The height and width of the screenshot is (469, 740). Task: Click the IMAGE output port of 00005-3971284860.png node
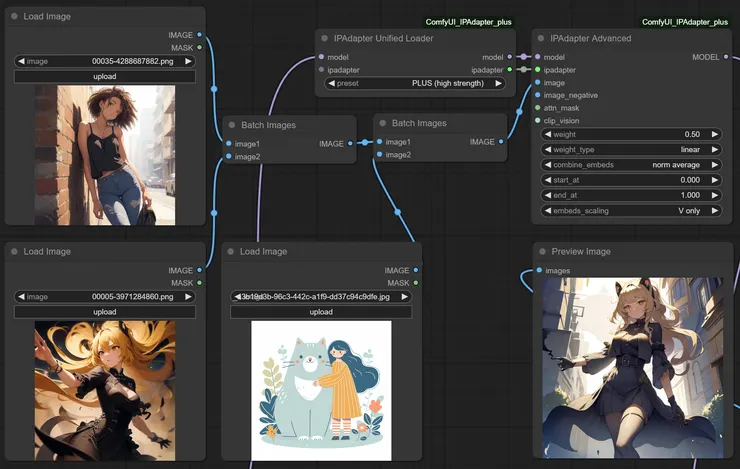tap(199, 270)
